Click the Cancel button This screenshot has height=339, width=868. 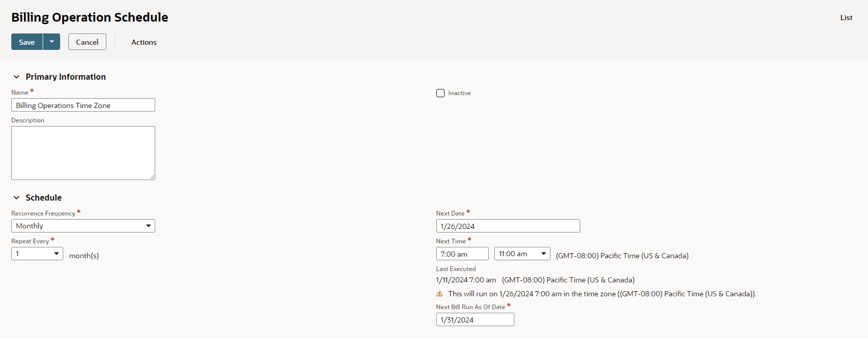[87, 42]
